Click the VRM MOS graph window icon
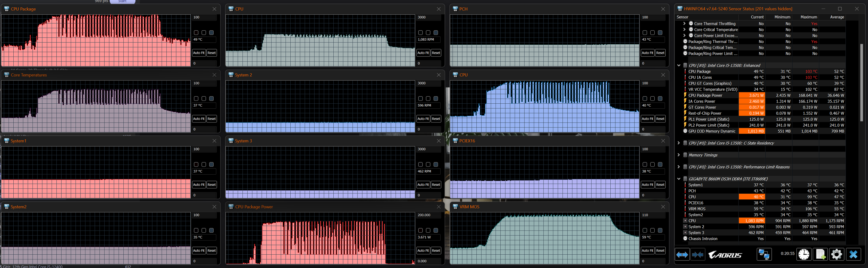 tap(455, 207)
